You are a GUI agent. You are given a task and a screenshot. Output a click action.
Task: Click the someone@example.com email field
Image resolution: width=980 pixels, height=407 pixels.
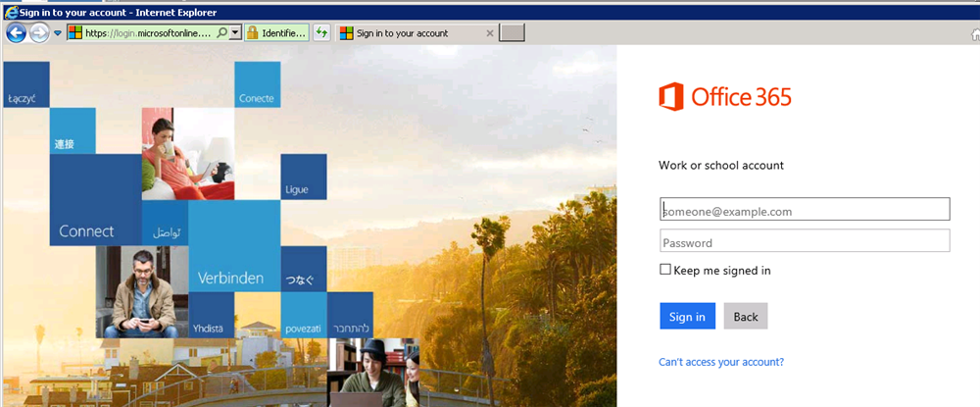(x=805, y=209)
